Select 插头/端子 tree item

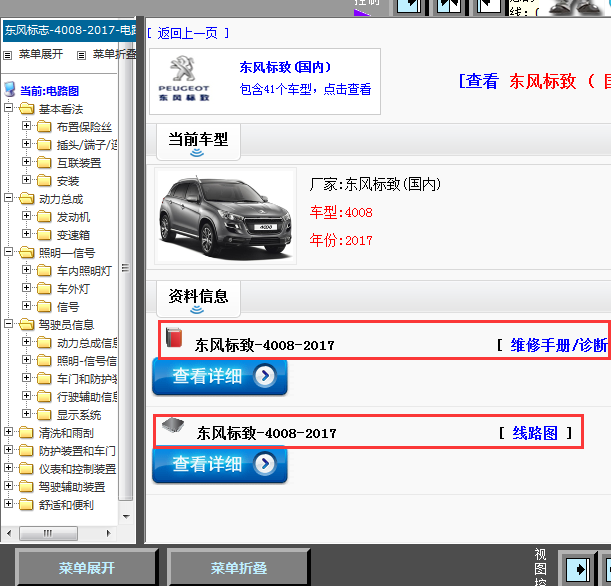click(x=87, y=145)
